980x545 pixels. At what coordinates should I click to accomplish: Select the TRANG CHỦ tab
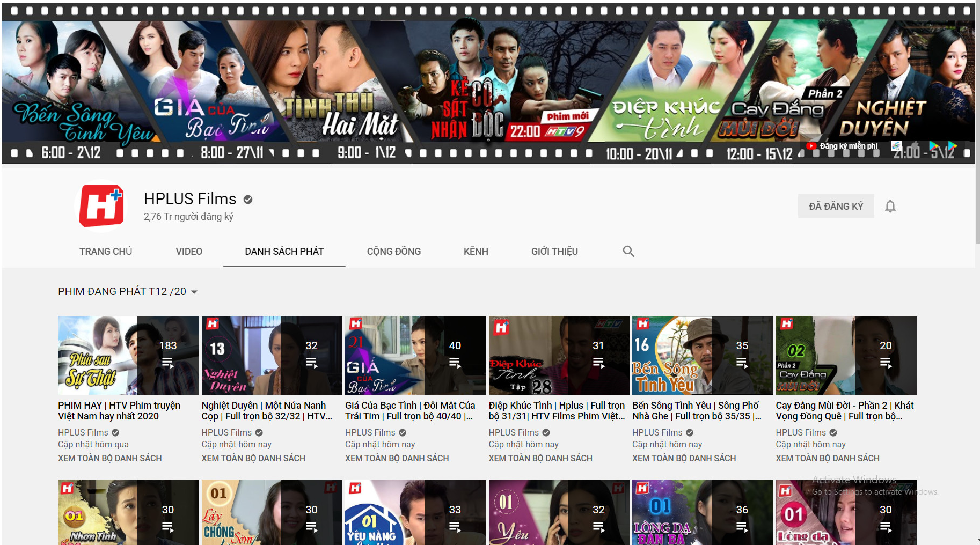(x=106, y=252)
